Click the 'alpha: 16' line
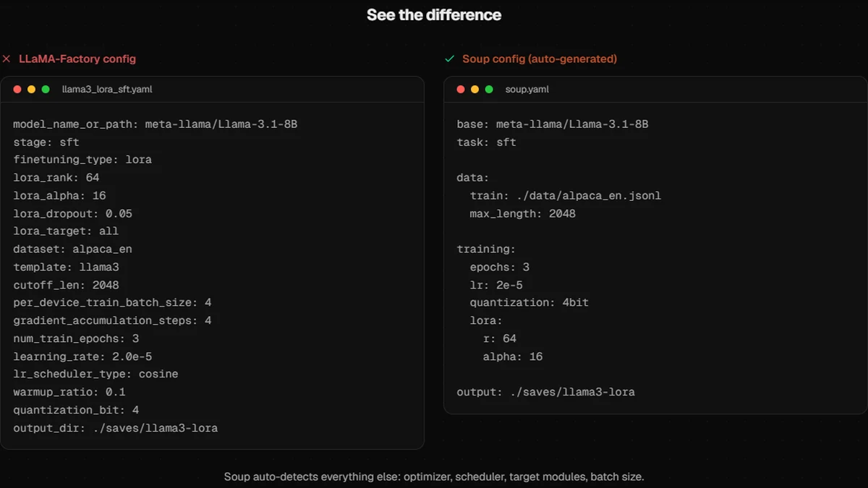868x488 pixels. [513, 356]
